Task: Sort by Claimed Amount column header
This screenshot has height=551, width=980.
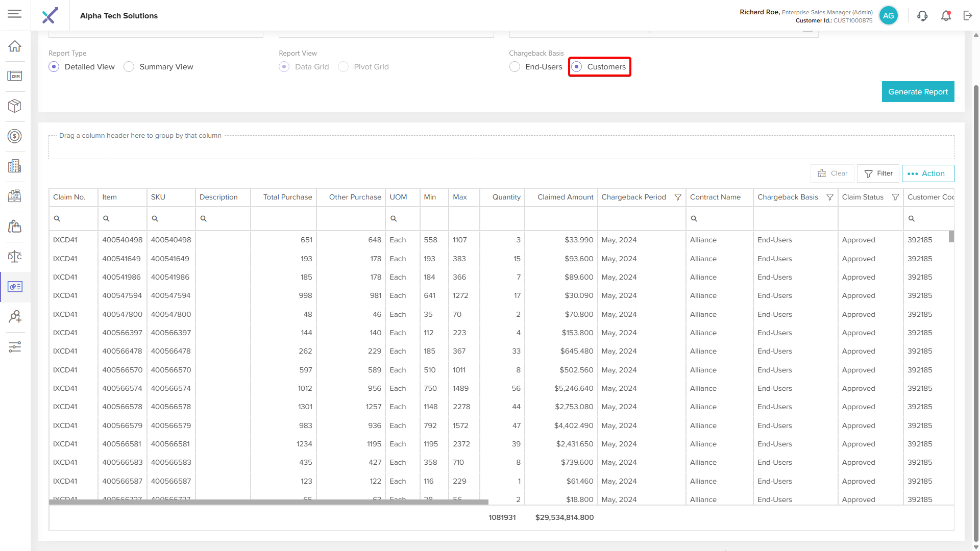Action: click(565, 197)
